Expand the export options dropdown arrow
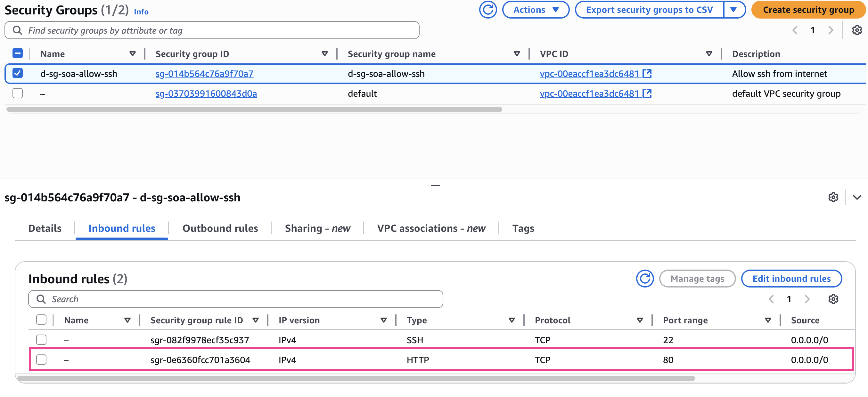The height and width of the screenshot is (397, 868). click(733, 10)
